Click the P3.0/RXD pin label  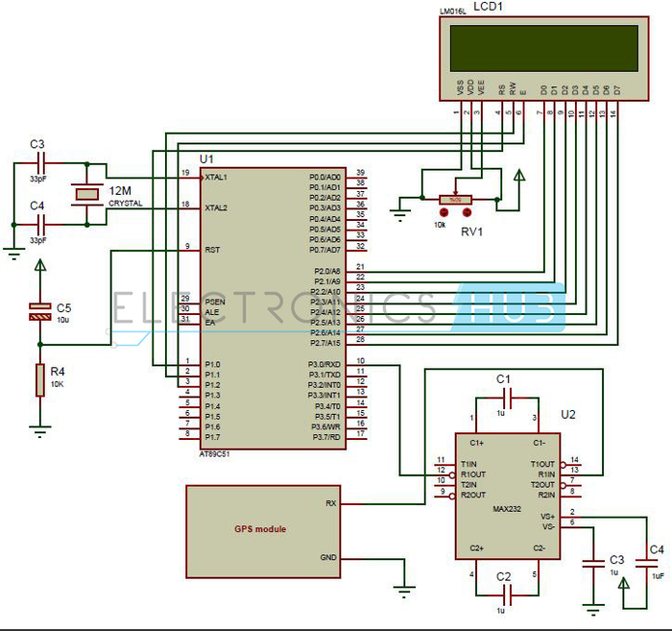pyautogui.click(x=324, y=364)
